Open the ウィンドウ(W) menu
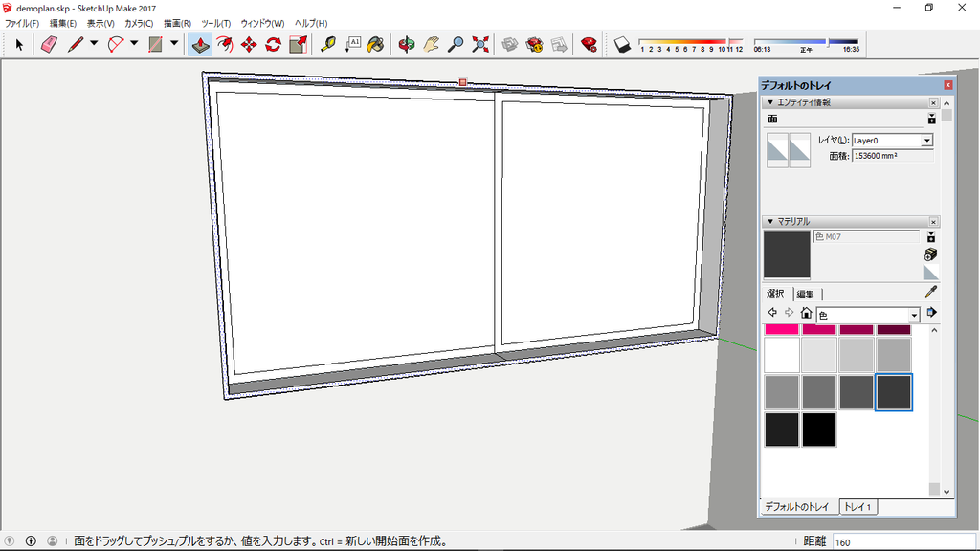The image size is (980, 551). [262, 23]
